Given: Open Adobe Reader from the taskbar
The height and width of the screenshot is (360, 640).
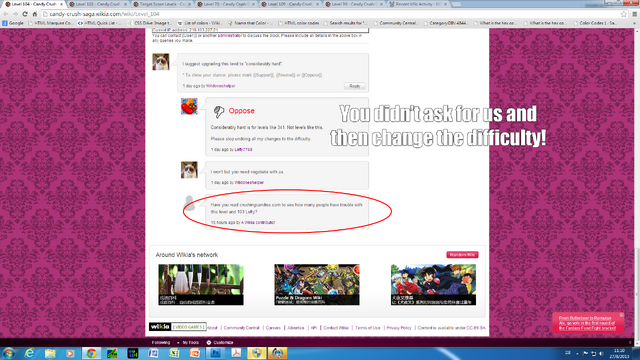Looking at the screenshot, I should (x=236, y=353).
